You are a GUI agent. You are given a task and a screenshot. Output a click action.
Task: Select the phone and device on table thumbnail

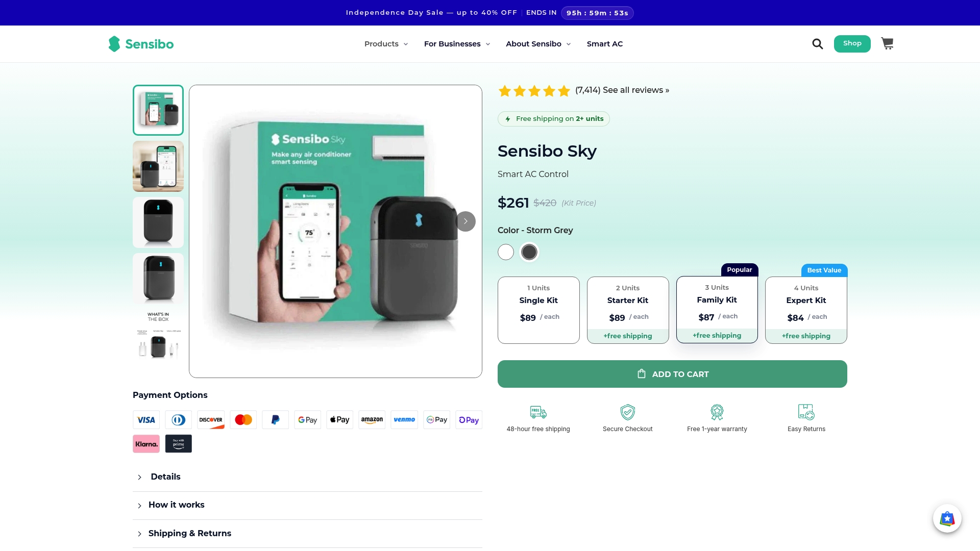(x=158, y=166)
